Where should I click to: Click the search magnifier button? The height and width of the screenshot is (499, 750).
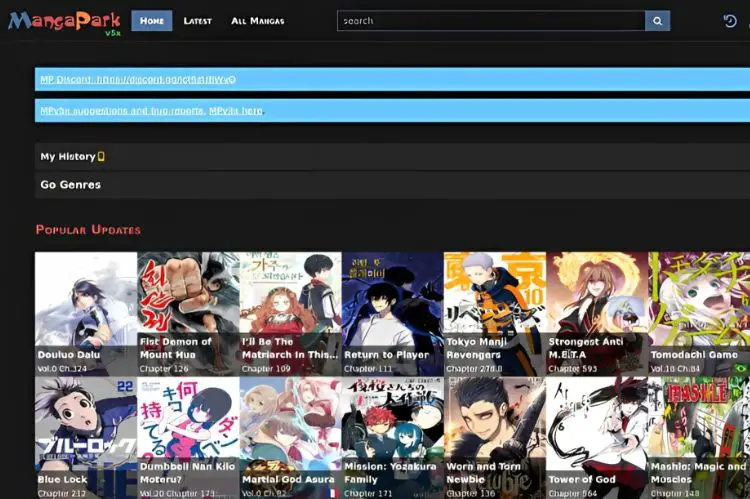pyautogui.click(x=657, y=21)
